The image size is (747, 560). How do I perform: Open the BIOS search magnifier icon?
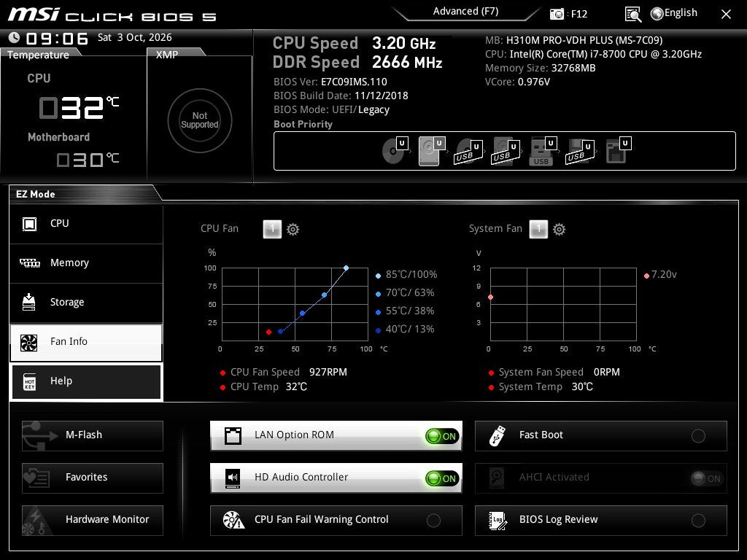tap(632, 15)
